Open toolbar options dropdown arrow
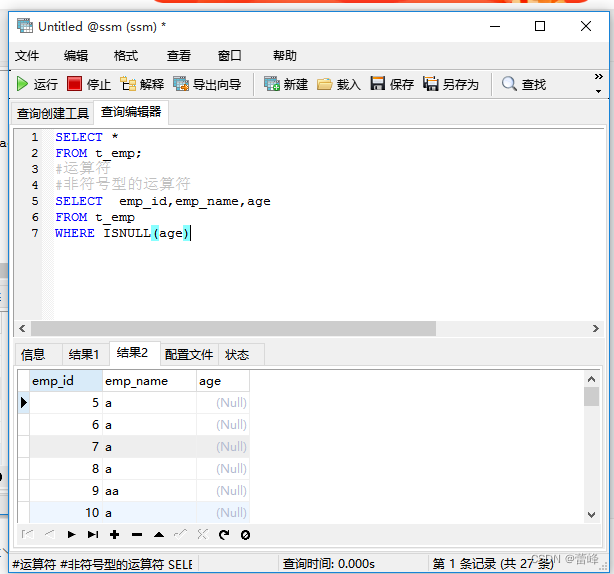The height and width of the screenshot is (574, 614). point(598,91)
